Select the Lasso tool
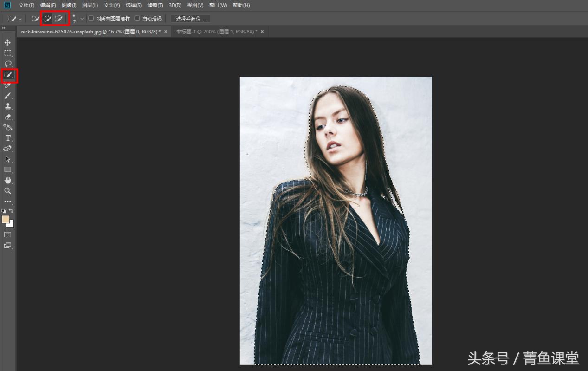The height and width of the screenshot is (371, 588). click(x=8, y=64)
